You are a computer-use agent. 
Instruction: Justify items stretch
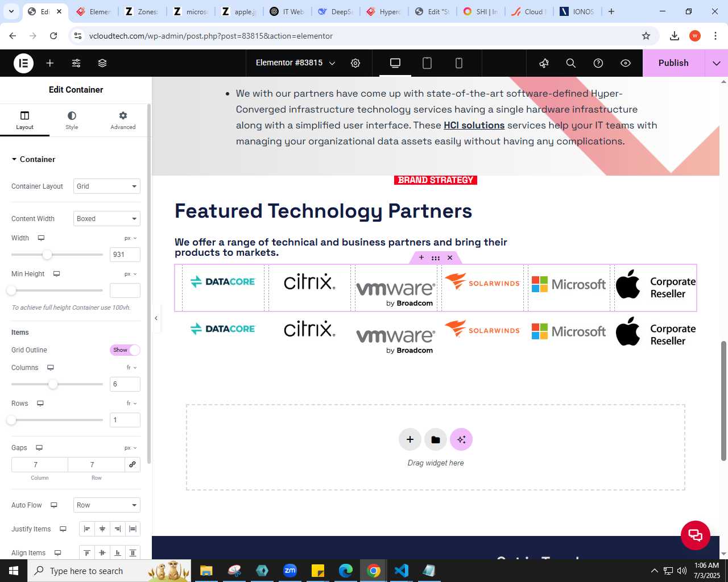(x=133, y=529)
